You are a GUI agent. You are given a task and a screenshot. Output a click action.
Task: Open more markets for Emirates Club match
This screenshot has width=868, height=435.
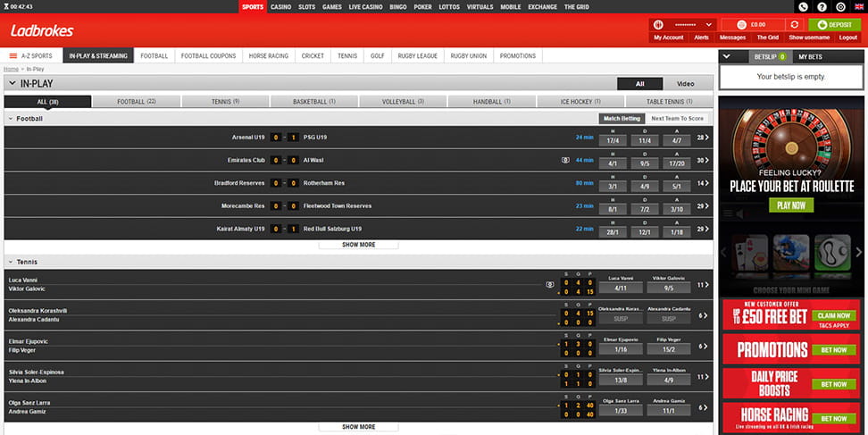click(x=703, y=160)
